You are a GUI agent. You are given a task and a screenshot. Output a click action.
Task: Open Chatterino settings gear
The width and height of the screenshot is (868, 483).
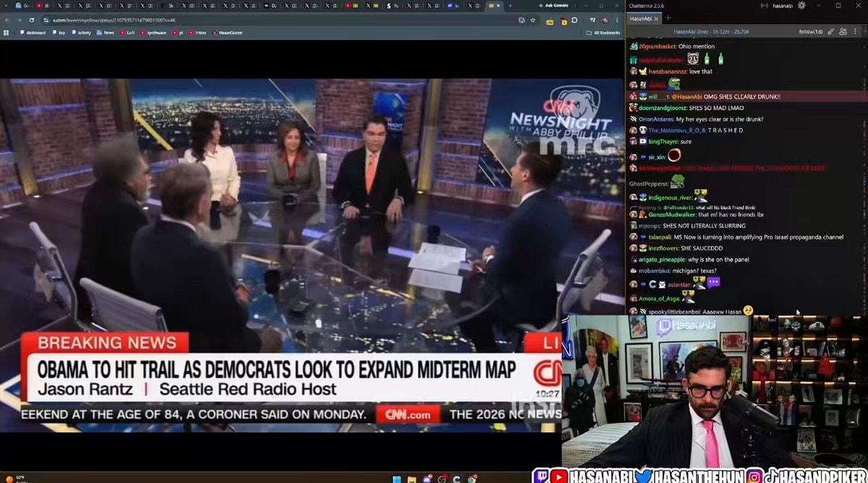[801, 5]
